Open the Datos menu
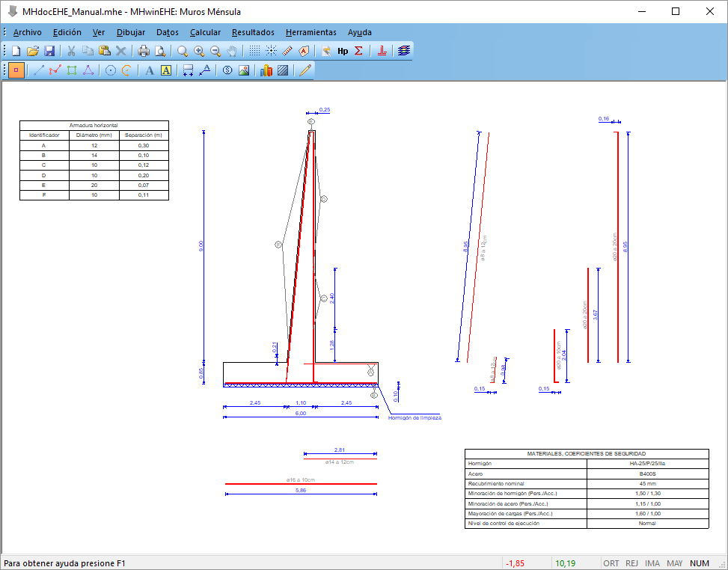This screenshot has width=728, height=570. click(x=168, y=32)
